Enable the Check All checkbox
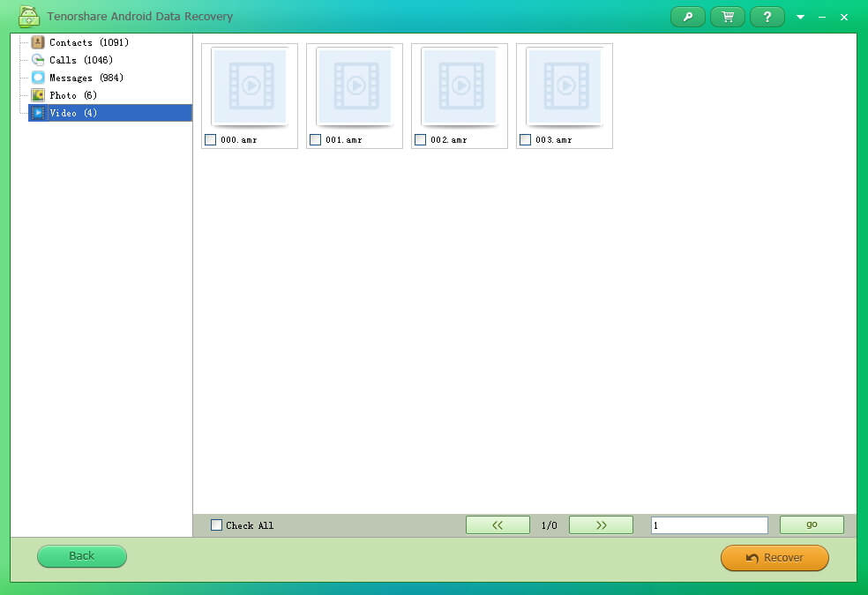Screen dimensions: 868x595 click(216, 524)
